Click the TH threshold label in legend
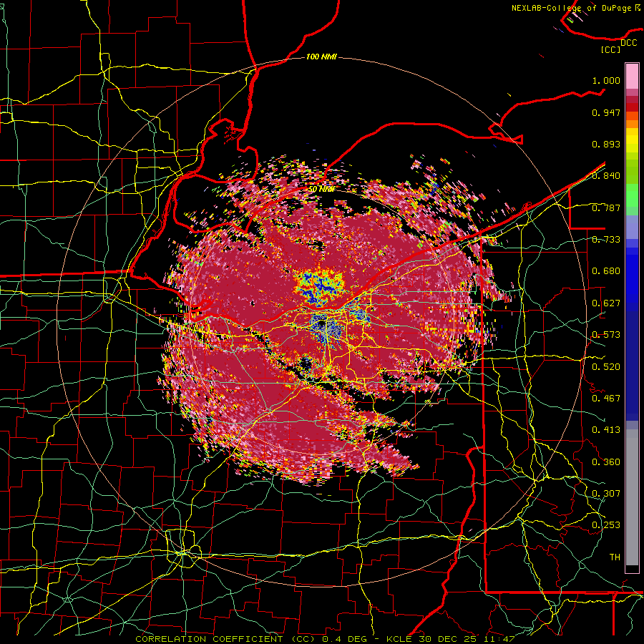 pos(615,557)
